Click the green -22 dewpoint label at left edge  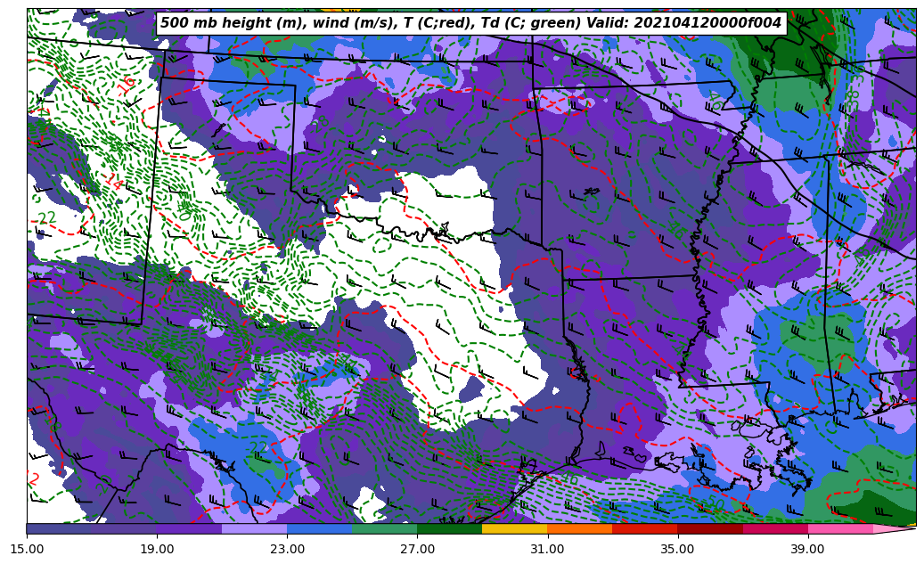(46, 218)
